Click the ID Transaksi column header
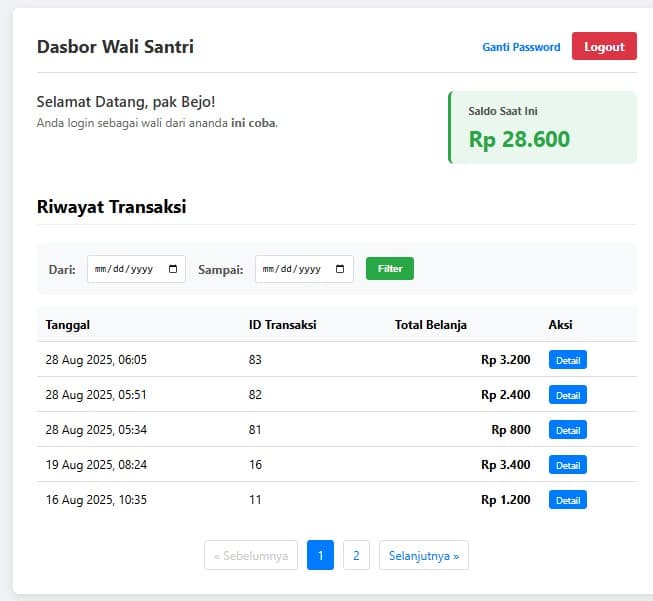 pos(282,325)
